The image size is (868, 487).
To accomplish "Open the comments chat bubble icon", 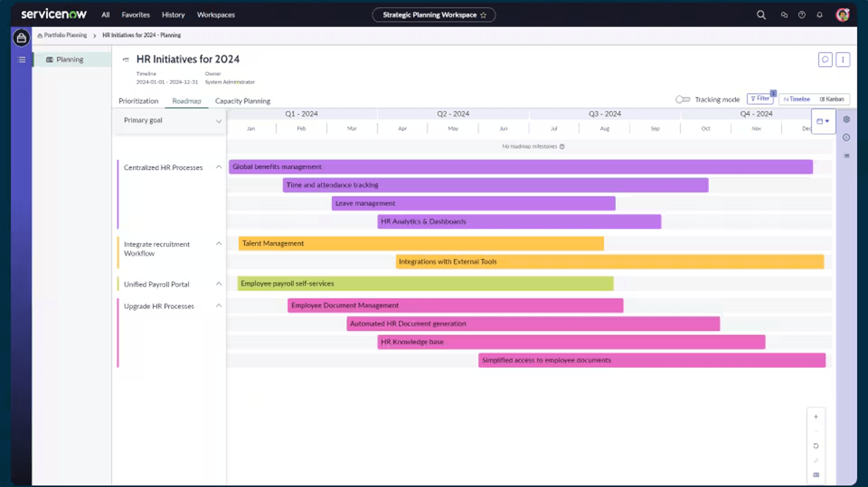I will (825, 60).
